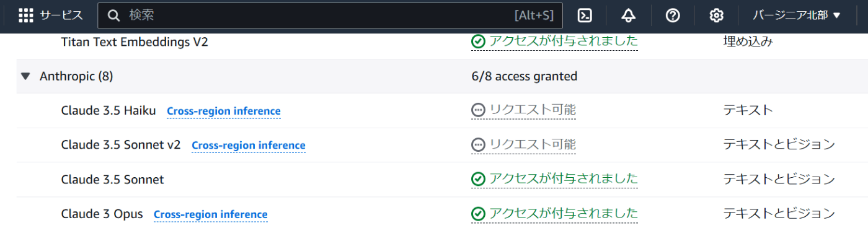Click the magnifier icon in search bar

tap(113, 15)
